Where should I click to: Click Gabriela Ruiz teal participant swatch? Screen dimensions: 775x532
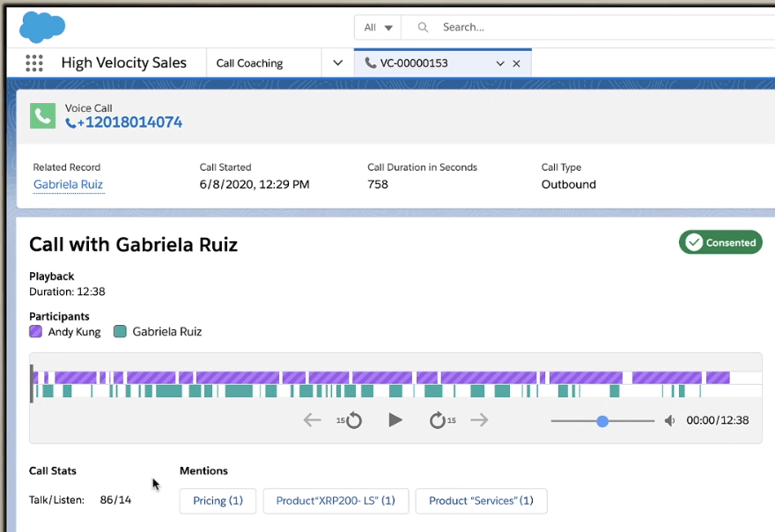[120, 331]
